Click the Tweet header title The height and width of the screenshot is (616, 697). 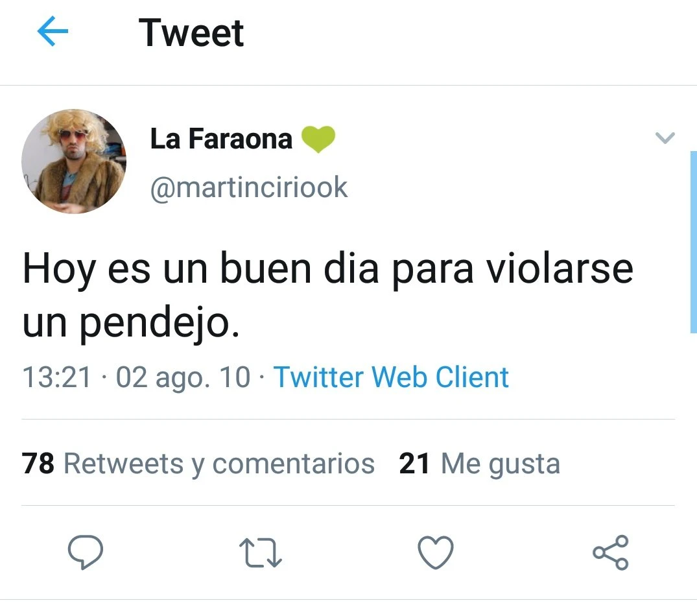191,32
